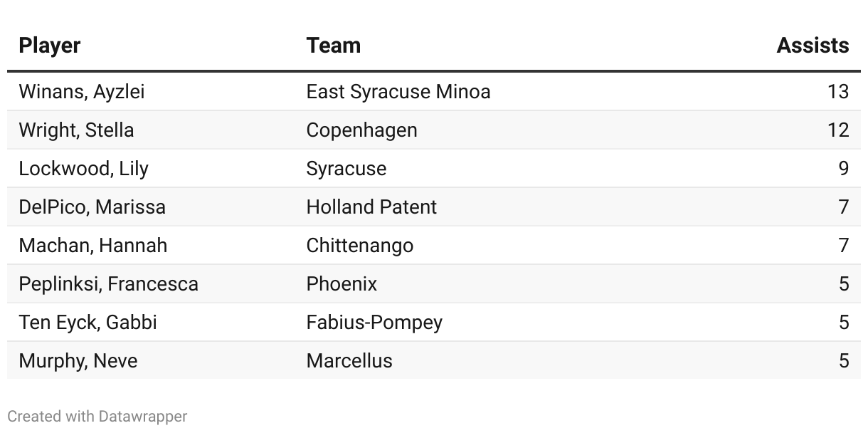The width and height of the screenshot is (868, 433).
Task: Click the Lockwood, Lily name cell
Action: (x=83, y=169)
